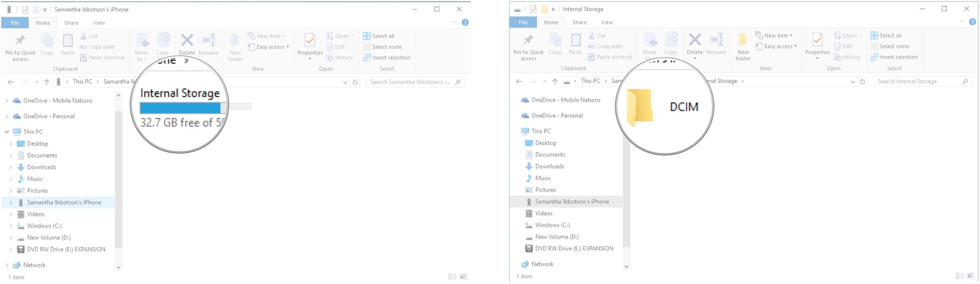Open address bar history dropdown in Internal Storage window
The width and height of the screenshot is (980, 284).
pyautogui.click(x=852, y=81)
